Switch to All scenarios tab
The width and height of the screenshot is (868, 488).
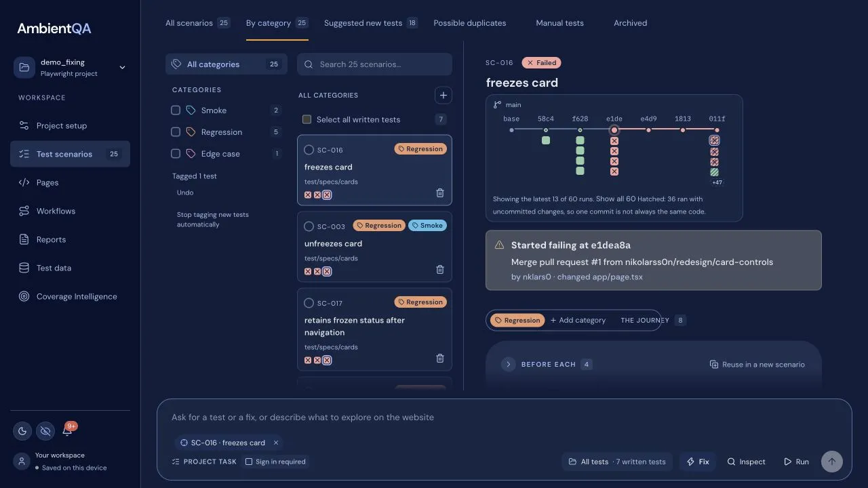click(197, 23)
